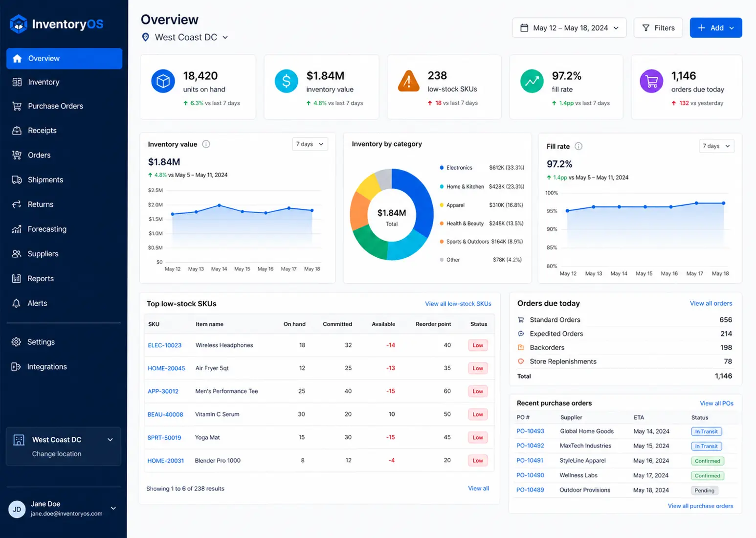Viewport: 756px width, 538px height.
Task: Open the May 12 – May 18 date range dropdown
Action: click(x=569, y=28)
